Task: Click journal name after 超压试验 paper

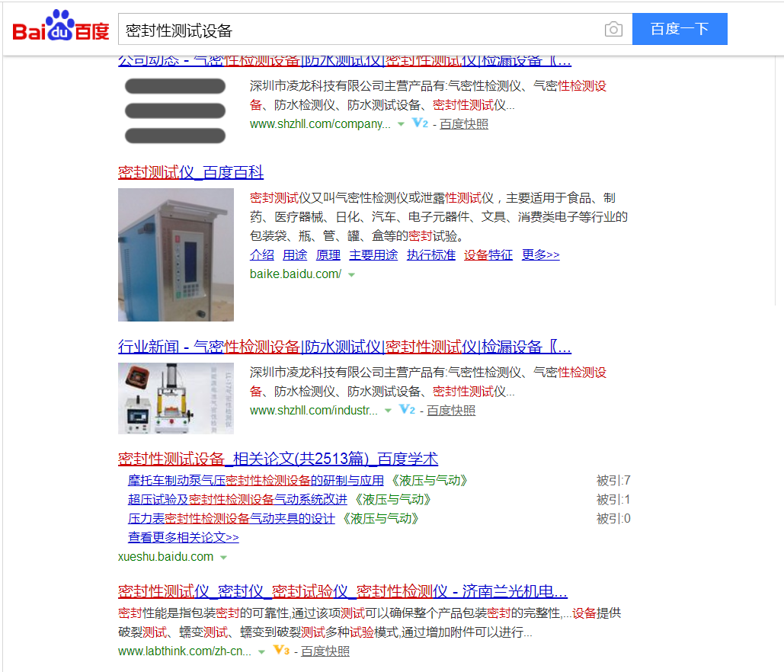Action: (x=393, y=500)
